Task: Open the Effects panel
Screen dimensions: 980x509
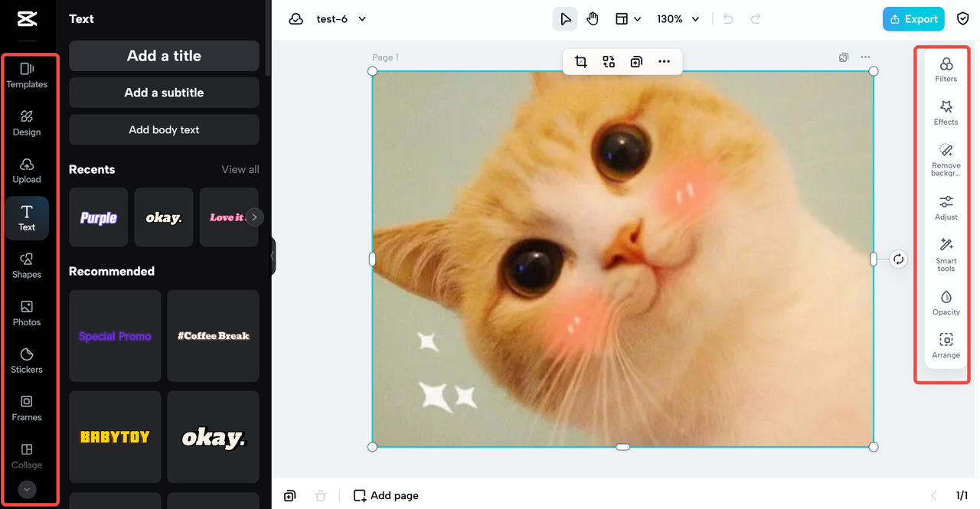Action: pyautogui.click(x=946, y=113)
